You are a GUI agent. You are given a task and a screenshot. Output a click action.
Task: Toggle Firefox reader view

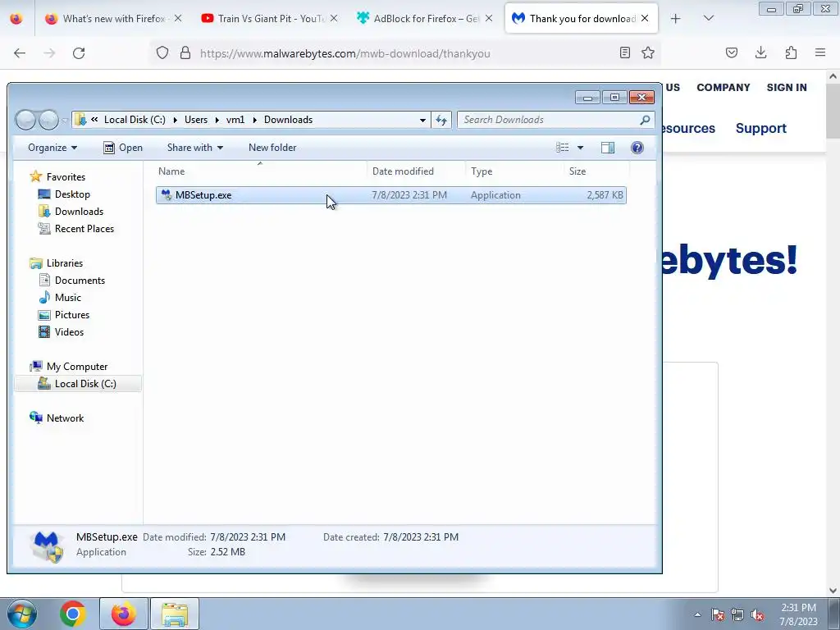point(624,53)
